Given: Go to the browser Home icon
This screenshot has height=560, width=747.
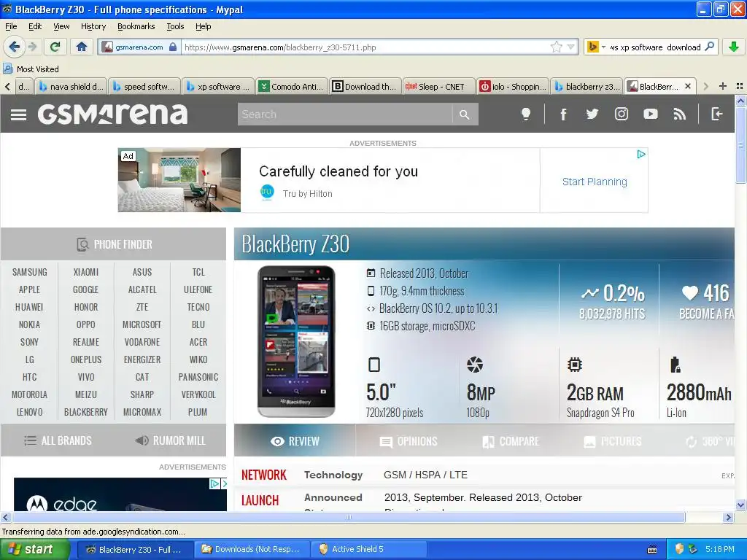Looking at the screenshot, I should (82, 47).
